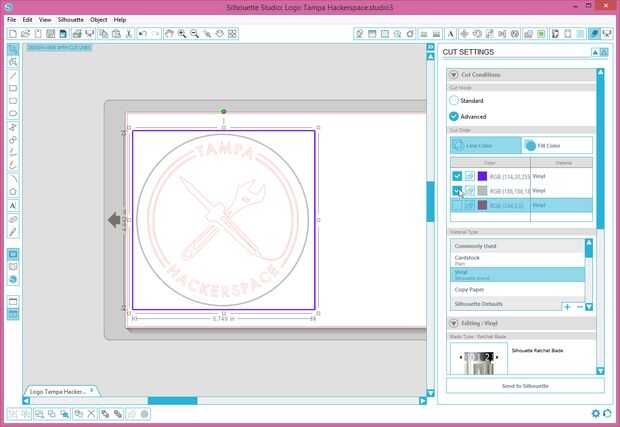The height and width of the screenshot is (427, 620).
Task: Select the Eraser tool in left toolbar
Action: click(13, 219)
